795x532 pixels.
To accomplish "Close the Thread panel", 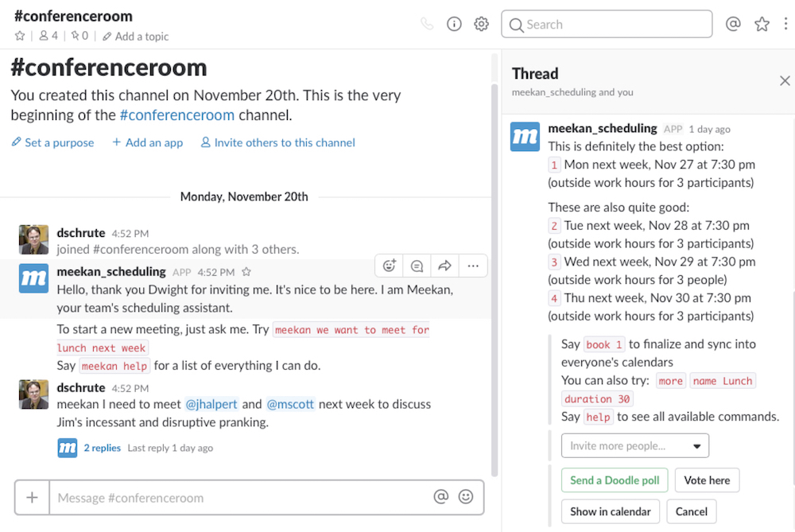I will point(785,80).
